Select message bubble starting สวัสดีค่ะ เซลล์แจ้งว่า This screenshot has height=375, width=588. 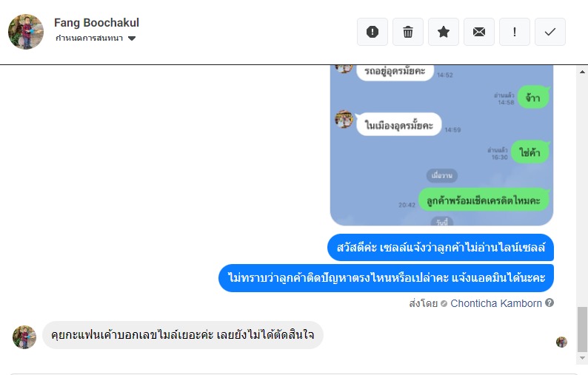pyautogui.click(x=441, y=248)
